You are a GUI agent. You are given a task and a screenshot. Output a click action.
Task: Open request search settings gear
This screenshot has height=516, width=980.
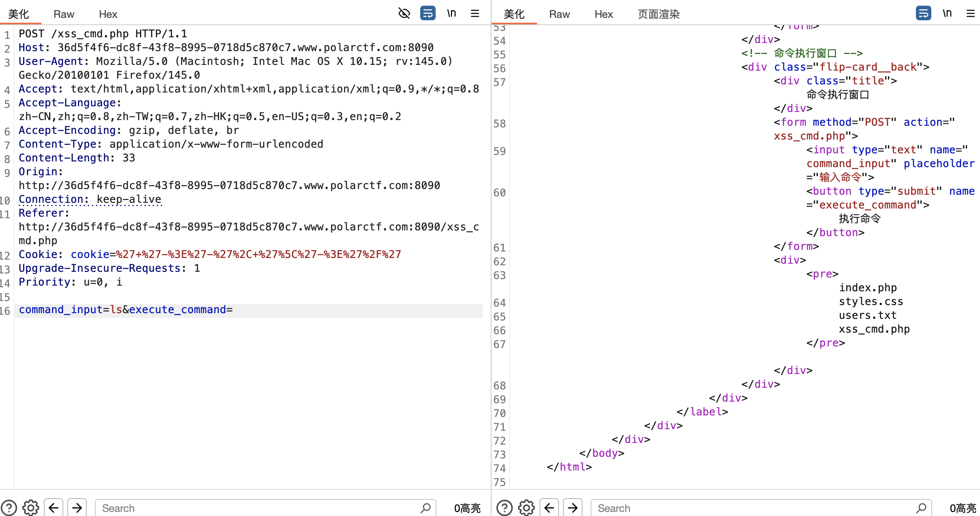click(31, 507)
